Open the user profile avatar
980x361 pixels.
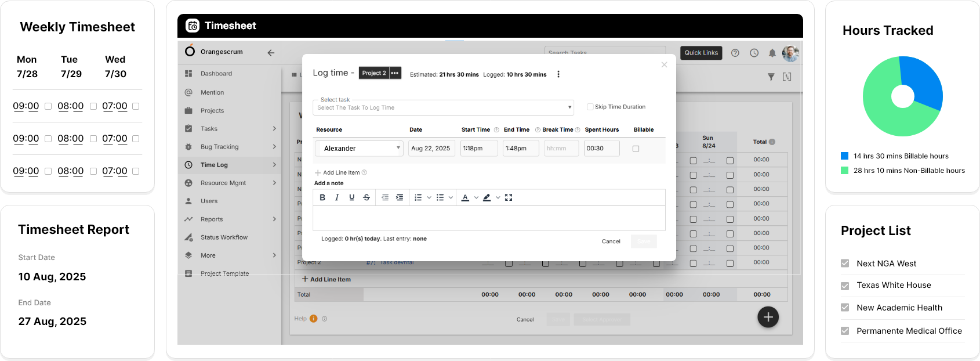[790, 53]
